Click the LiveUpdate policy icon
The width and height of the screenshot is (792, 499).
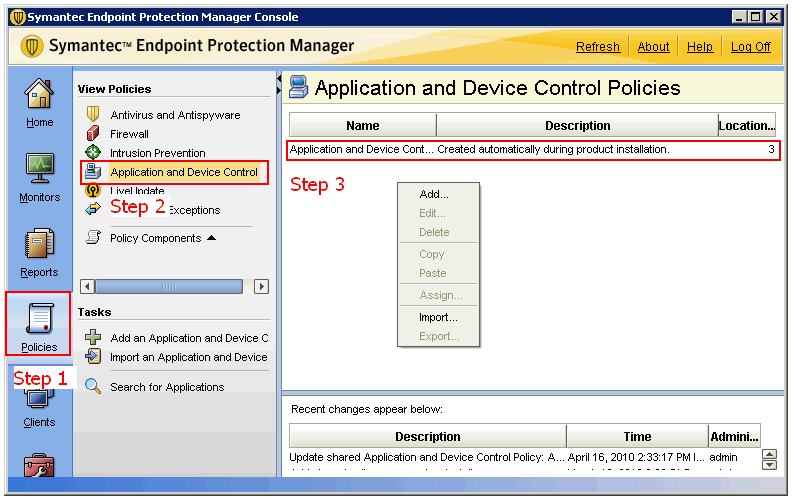[93, 190]
